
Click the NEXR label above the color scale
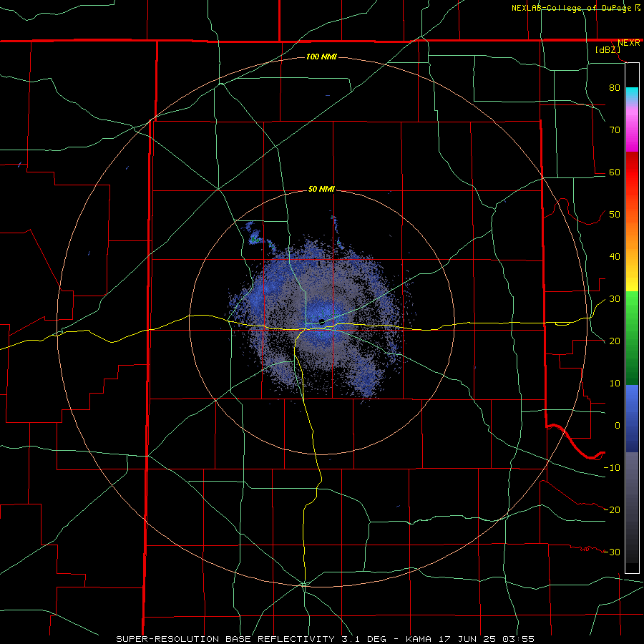coord(628,43)
